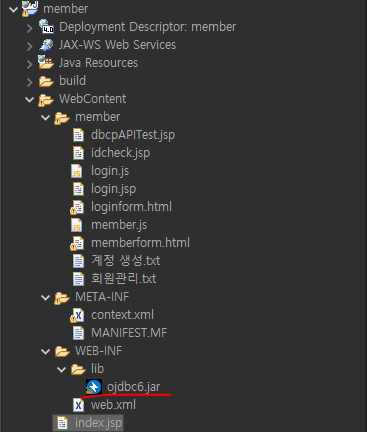Click the memberform.html file icon
This screenshot has height=432, width=367.
[x=77, y=243]
